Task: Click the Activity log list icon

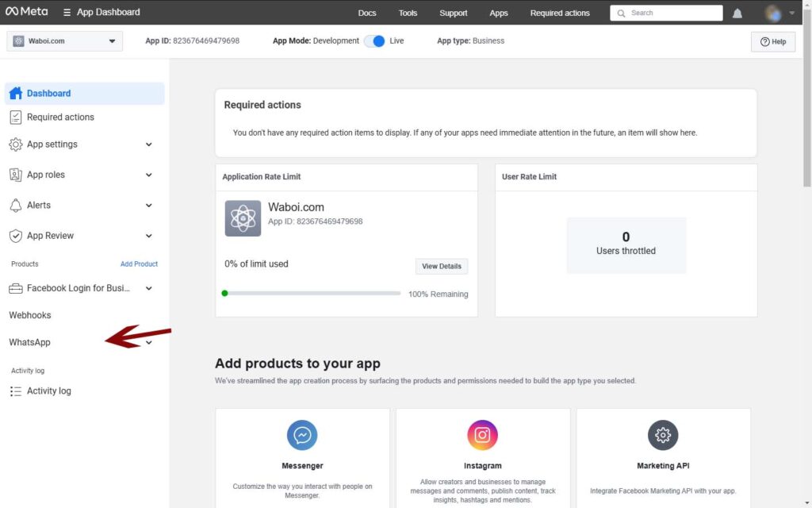Action: click(16, 391)
